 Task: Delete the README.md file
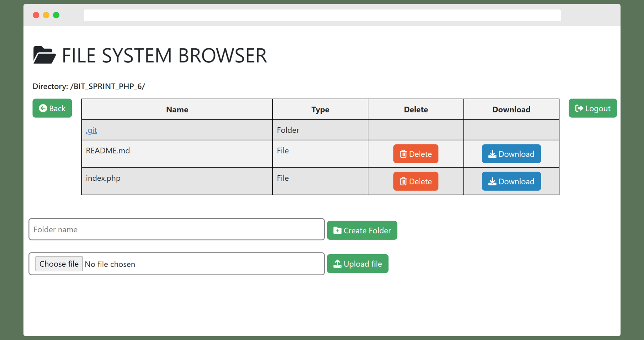415,154
